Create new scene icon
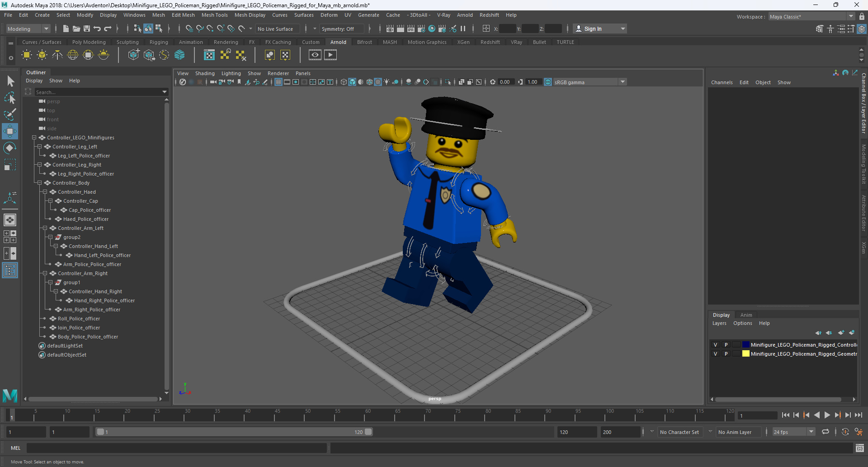This screenshot has width=868, height=467. tap(66, 29)
